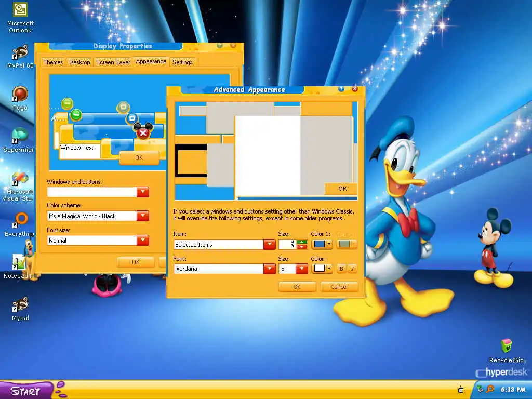Toggle italic font style button
The width and height of the screenshot is (532, 399).
tap(353, 269)
